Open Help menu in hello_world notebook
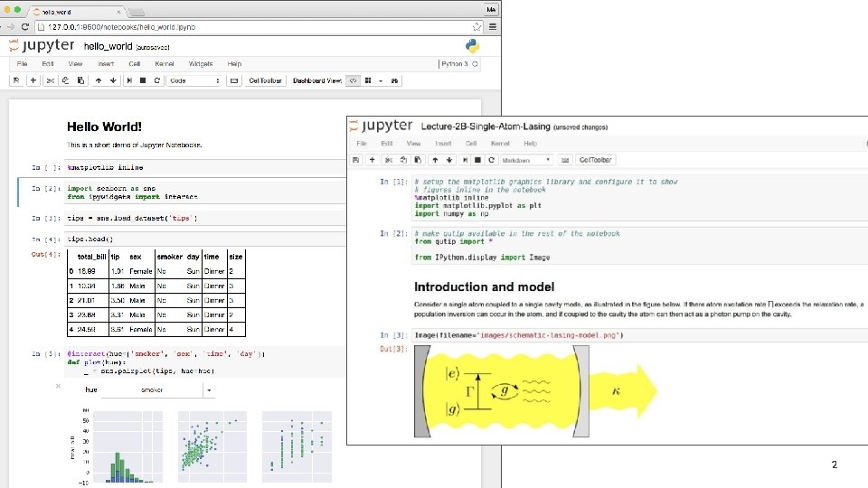This screenshot has width=868, height=488. 235,63
